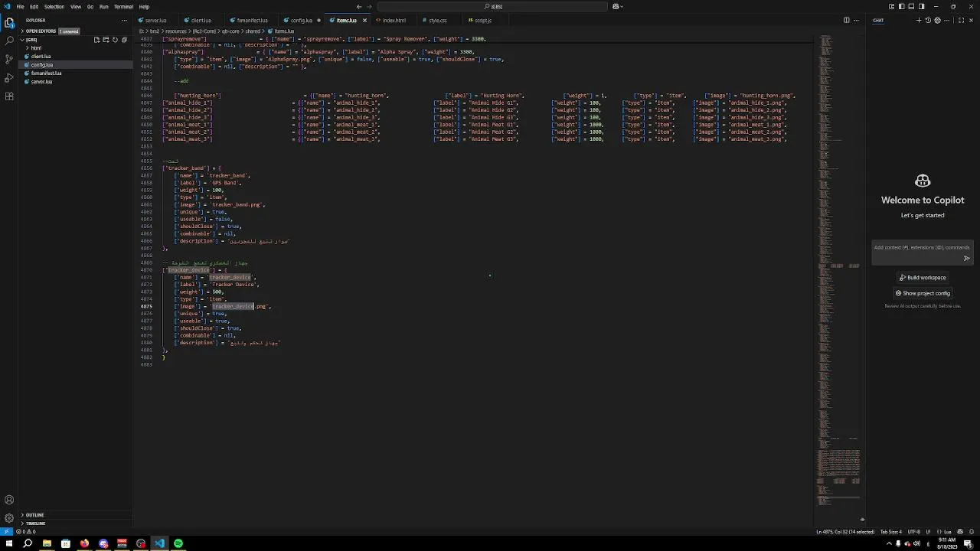
Task: Click the errors and warnings status indicator
Action: tap(25, 532)
